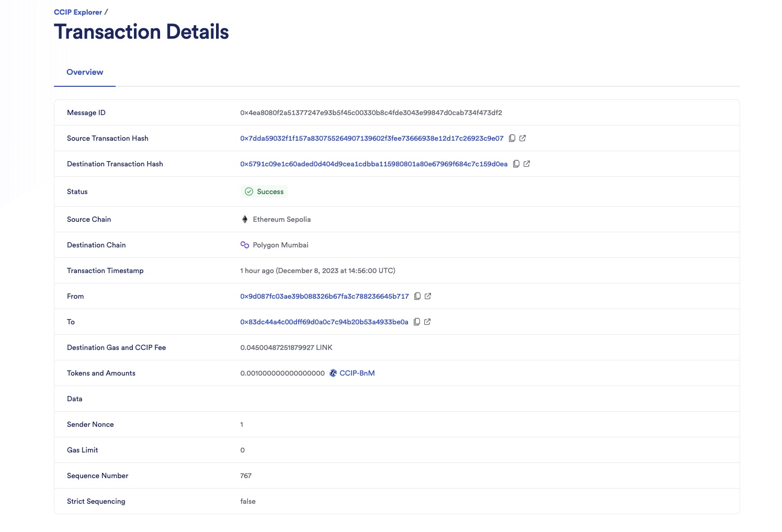Click the Success status badge
This screenshot has height=532, width=782.
264,191
